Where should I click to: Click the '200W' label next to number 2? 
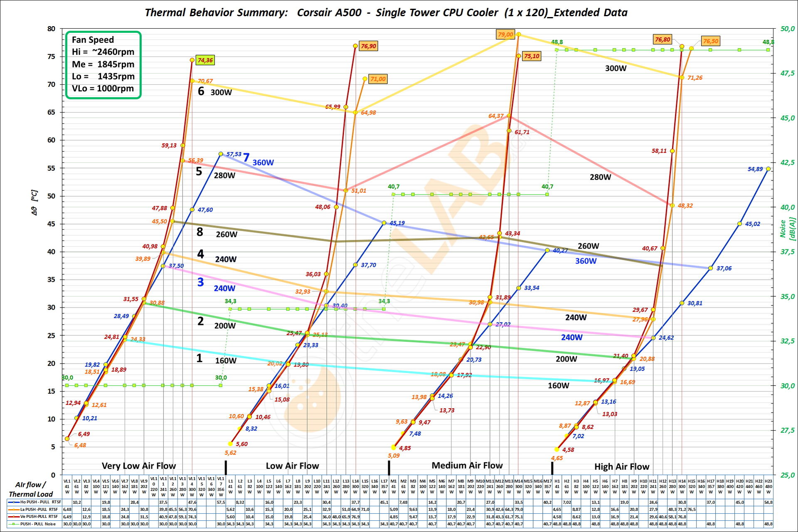[x=225, y=326]
